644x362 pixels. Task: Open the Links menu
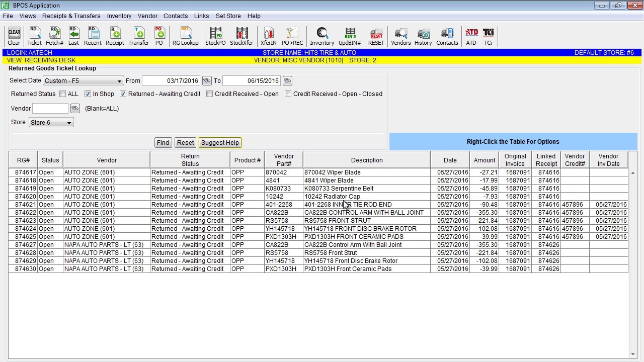(x=201, y=16)
